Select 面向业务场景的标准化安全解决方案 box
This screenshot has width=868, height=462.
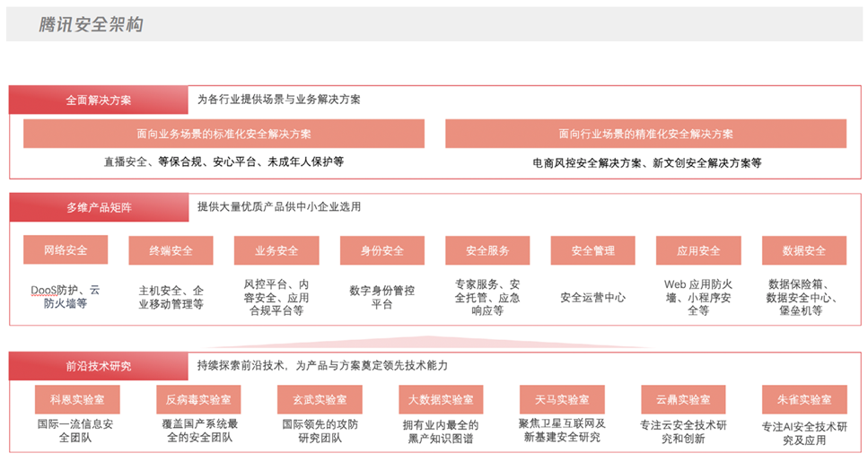(224, 134)
